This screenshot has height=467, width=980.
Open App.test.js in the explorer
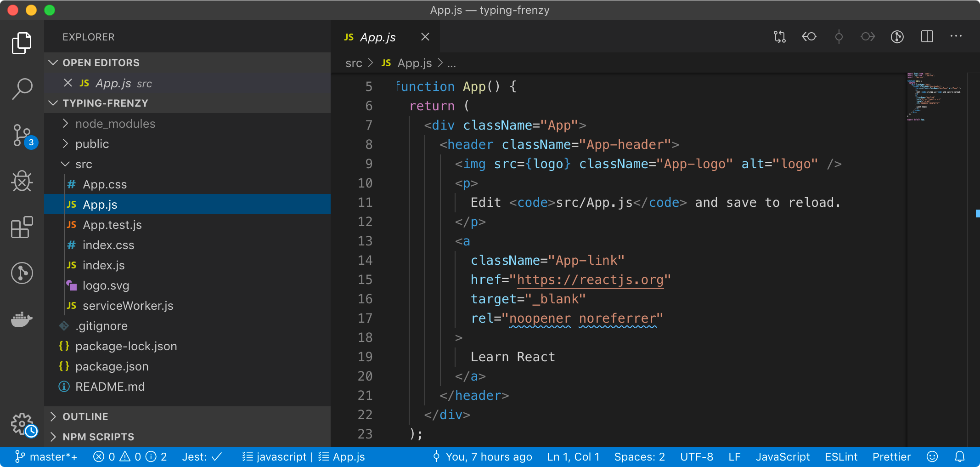pyautogui.click(x=187, y=224)
